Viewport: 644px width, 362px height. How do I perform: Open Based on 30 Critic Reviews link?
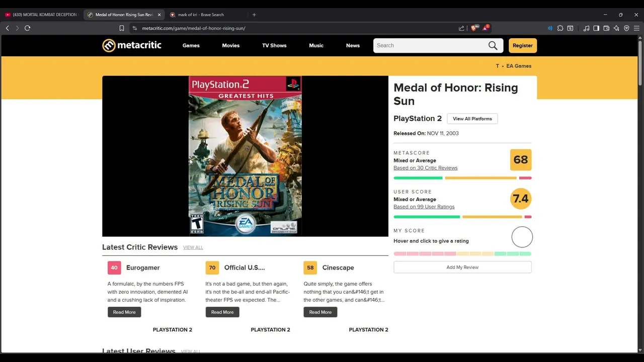426,168
